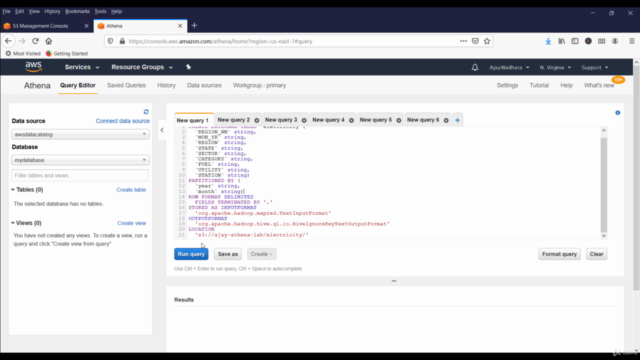Add a new query tab with plus
This screenshot has height=360, width=640.
point(458,120)
